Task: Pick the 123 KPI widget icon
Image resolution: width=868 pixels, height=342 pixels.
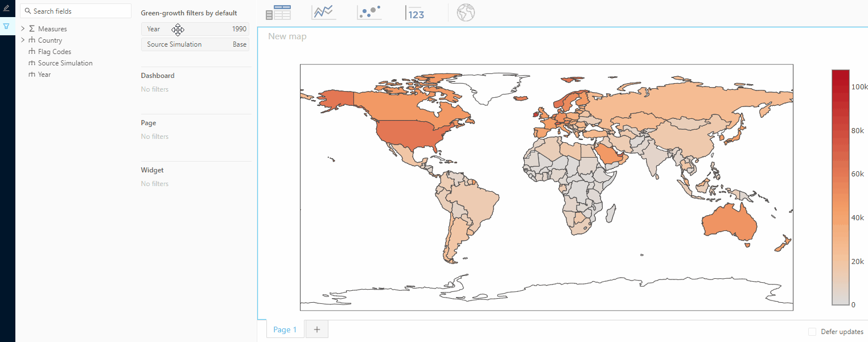Action: pyautogui.click(x=415, y=13)
